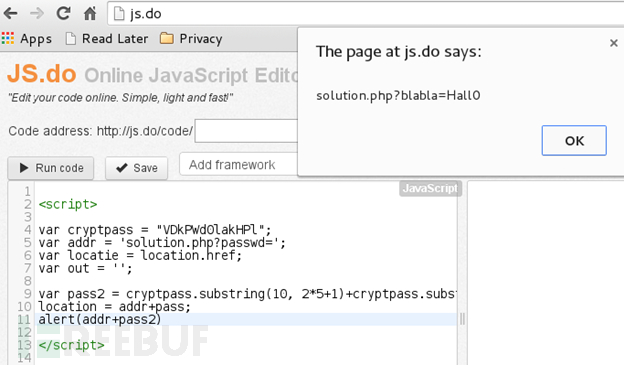Reload the js.do page
Image resolution: width=624 pixels, height=365 pixels.
click(x=63, y=14)
